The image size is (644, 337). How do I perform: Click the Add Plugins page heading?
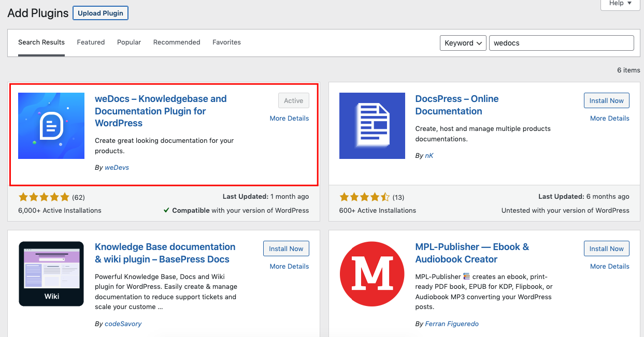[x=38, y=13]
